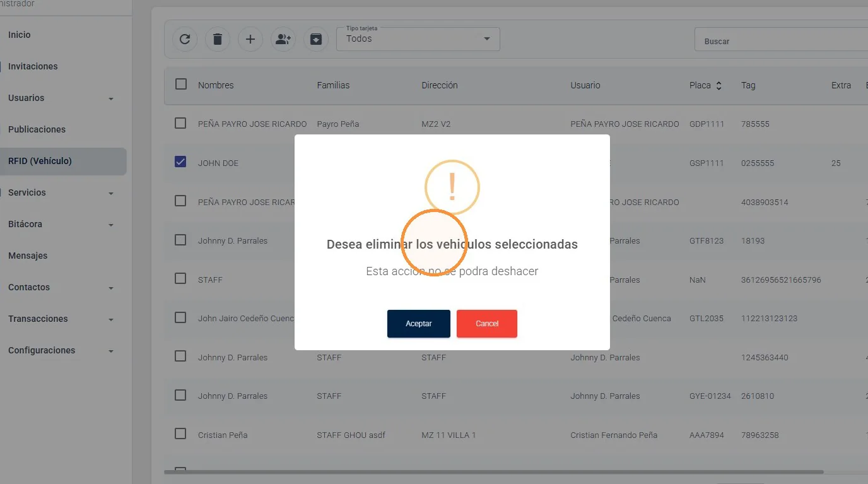This screenshot has width=868, height=484.
Task: Focus the Buscar search field
Action: tap(782, 39)
